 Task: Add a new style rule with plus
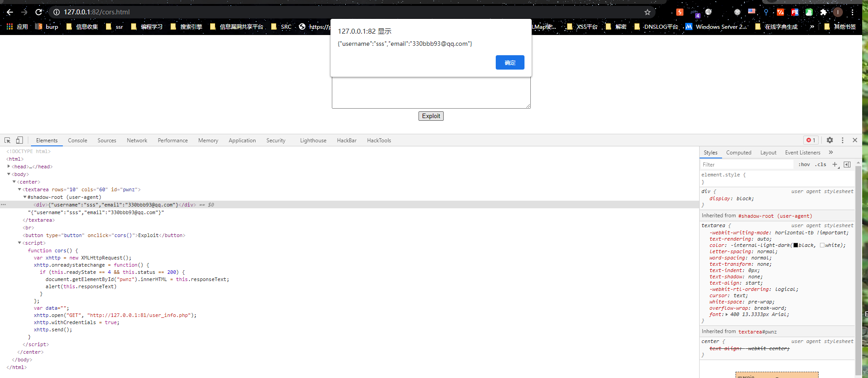tap(835, 165)
